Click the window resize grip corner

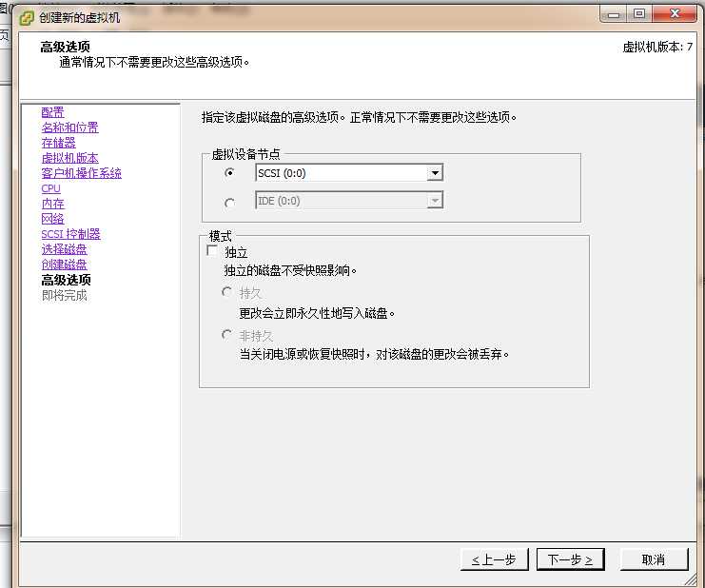(x=690, y=579)
